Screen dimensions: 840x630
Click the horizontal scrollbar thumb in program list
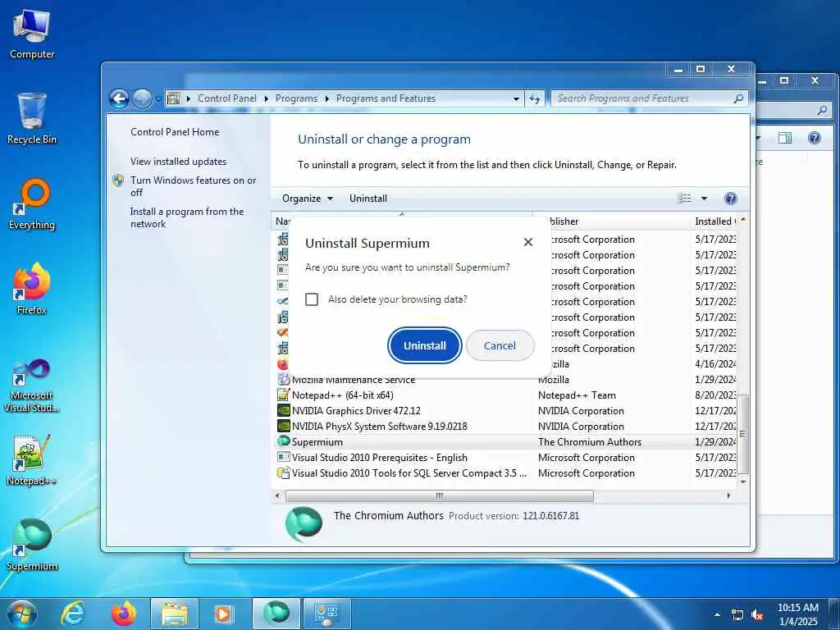tap(440, 495)
